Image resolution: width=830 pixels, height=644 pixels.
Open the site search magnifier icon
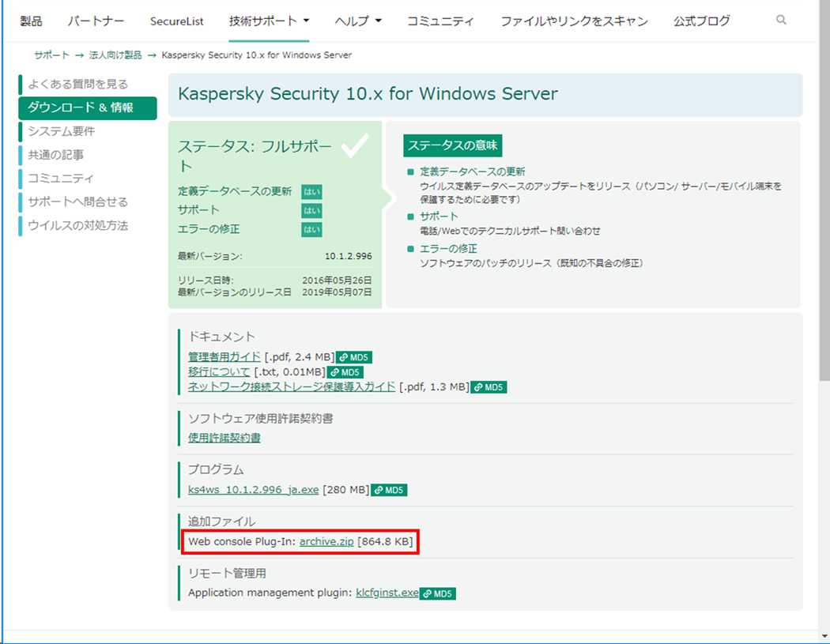point(781,20)
